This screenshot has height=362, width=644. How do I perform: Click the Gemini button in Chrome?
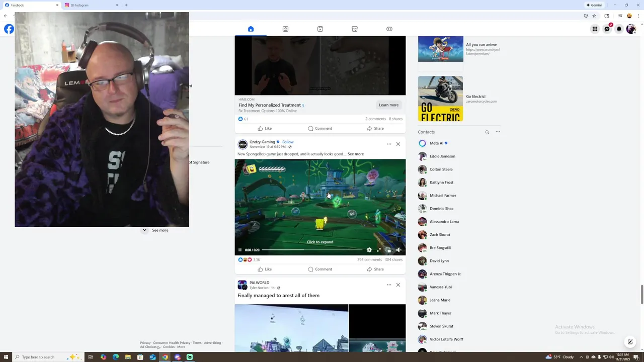[x=594, y=5]
